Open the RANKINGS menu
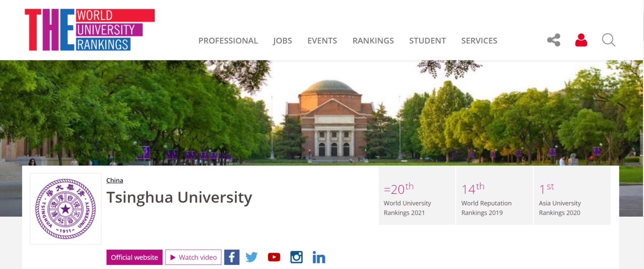 (373, 41)
